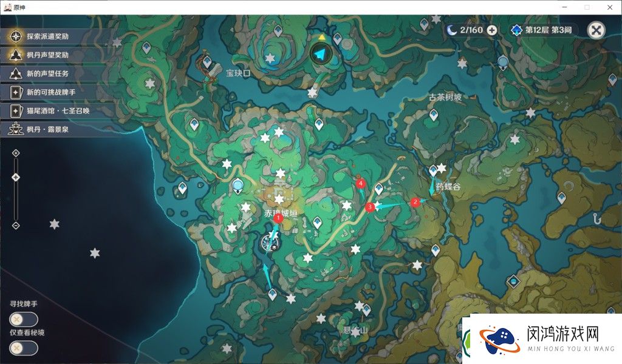This screenshot has height=364, width=622.
Task: Toggle the 仅查看秘境 switch
Action: [24, 348]
